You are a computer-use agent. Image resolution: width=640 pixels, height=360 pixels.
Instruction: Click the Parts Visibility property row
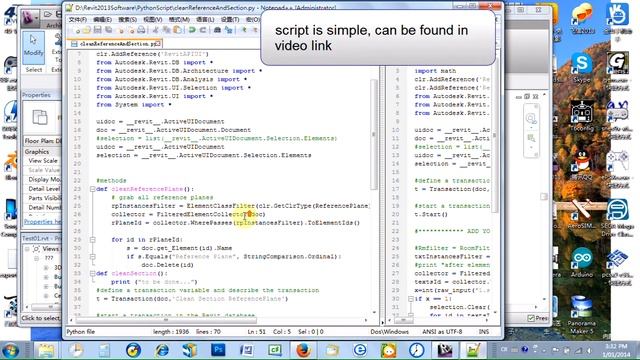tap(42, 198)
